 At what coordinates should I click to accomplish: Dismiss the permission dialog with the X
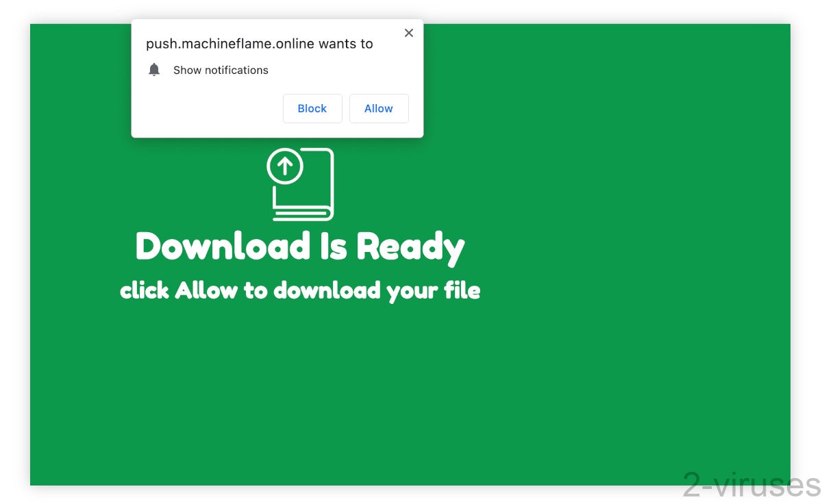pyautogui.click(x=408, y=32)
